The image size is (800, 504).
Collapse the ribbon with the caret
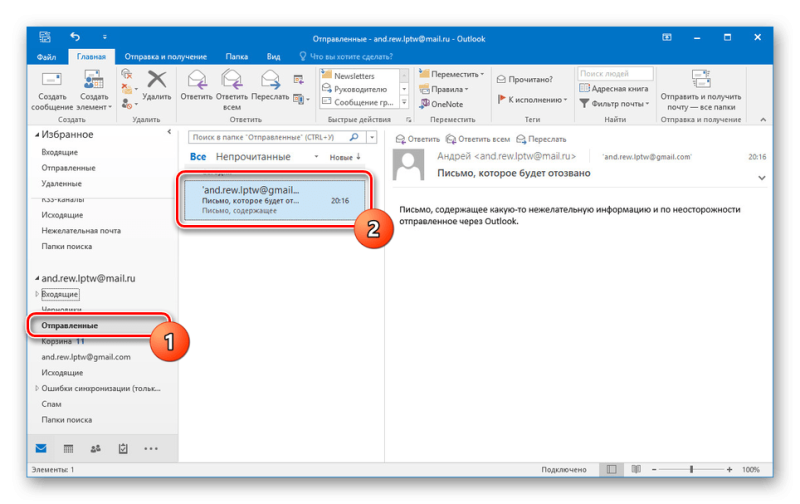point(763,119)
